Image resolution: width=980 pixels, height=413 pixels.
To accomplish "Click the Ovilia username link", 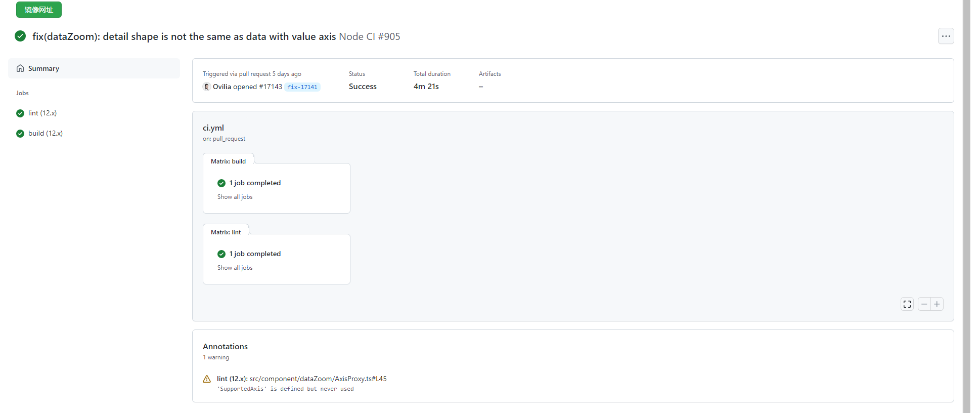I will 222,87.
